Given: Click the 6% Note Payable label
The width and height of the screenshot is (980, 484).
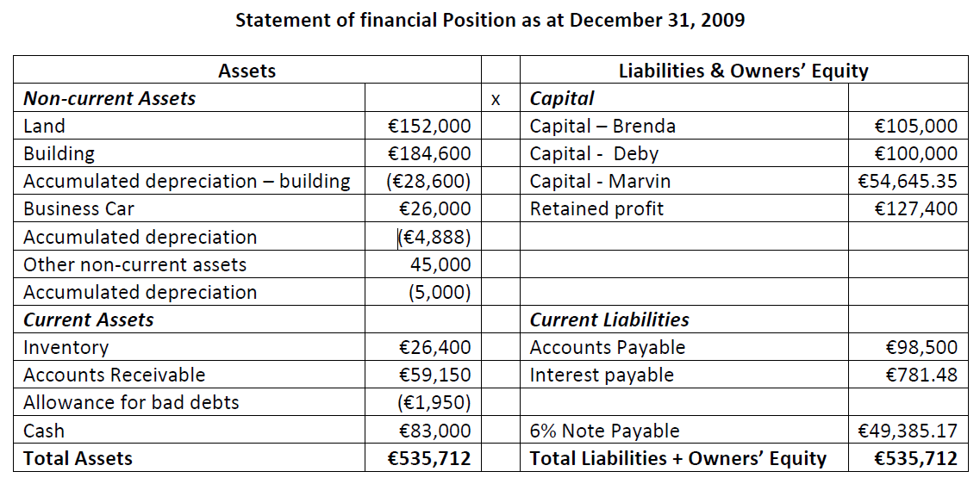Looking at the screenshot, I should point(604,431).
